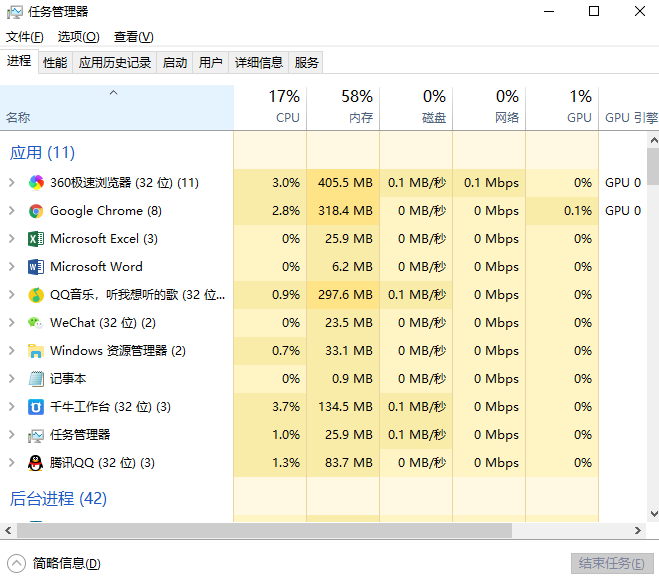This screenshot has width=659, height=585.
Task: Click the 134.5 MB memory cell
Action: point(343,407)
